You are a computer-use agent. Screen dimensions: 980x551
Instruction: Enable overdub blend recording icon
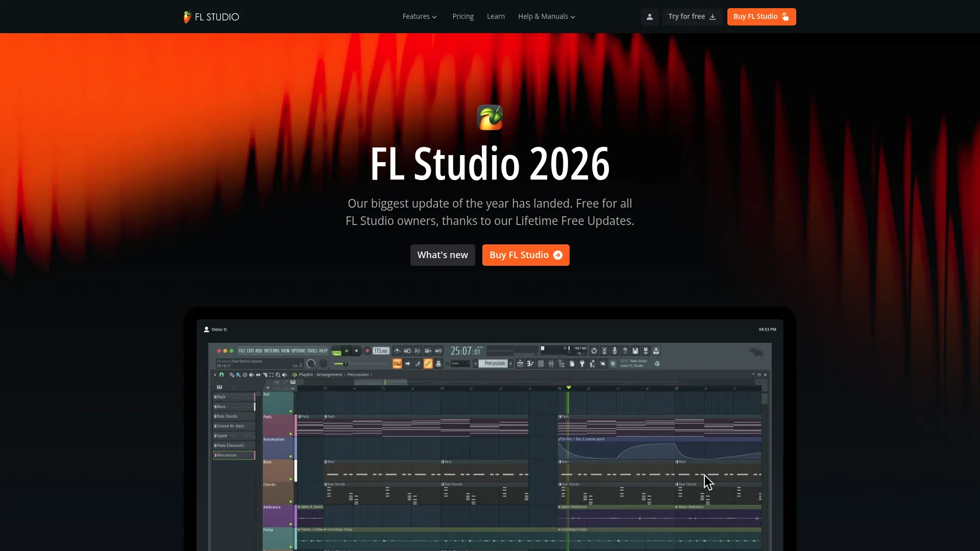[x=428, y=350]
